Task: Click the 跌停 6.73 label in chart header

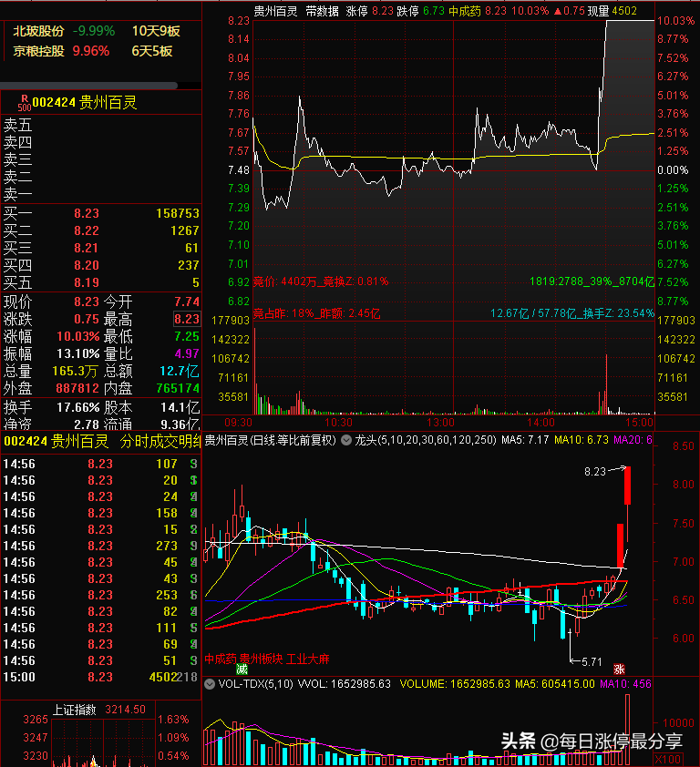Action: point(420,11)
